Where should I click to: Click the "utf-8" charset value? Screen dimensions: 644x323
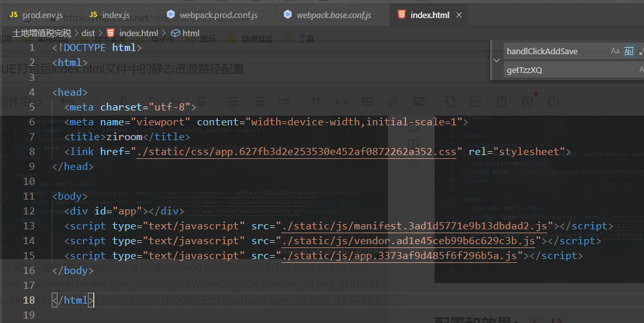(169, 107)
